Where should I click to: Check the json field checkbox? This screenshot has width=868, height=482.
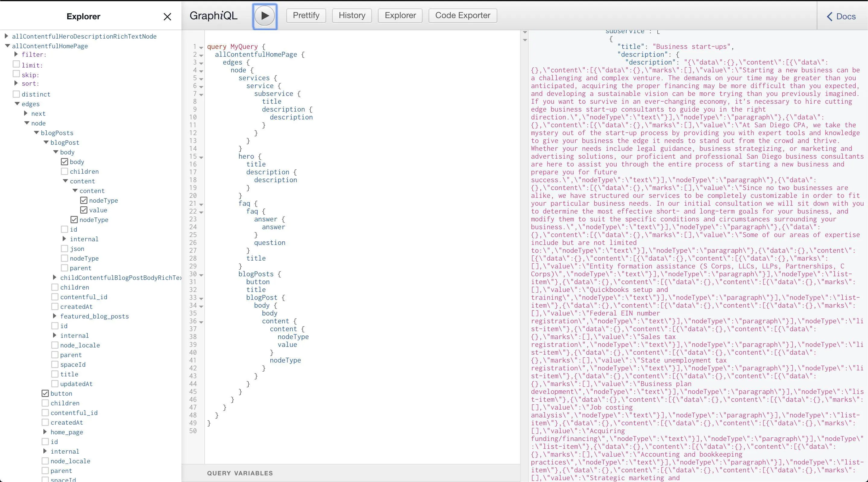click(64, 249)
